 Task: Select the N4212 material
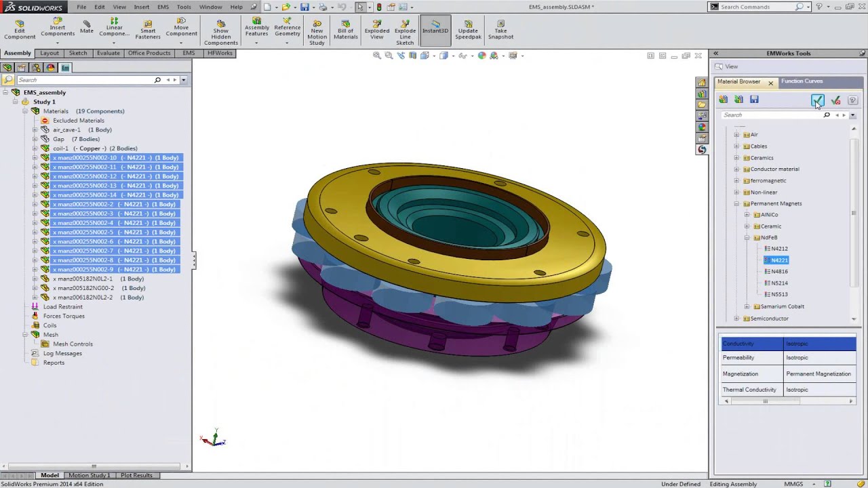(x=779, y=249)
